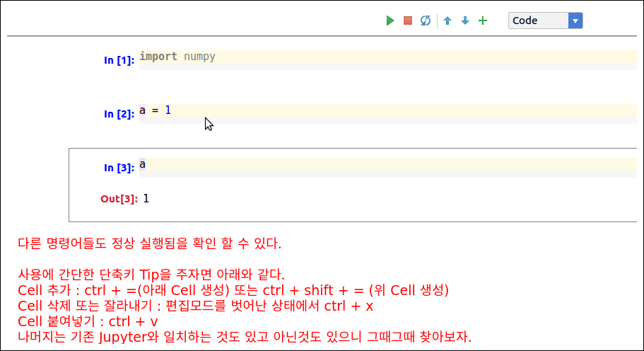
Task: Select the In [1]: prompt label
Action: tap(119, 60)
